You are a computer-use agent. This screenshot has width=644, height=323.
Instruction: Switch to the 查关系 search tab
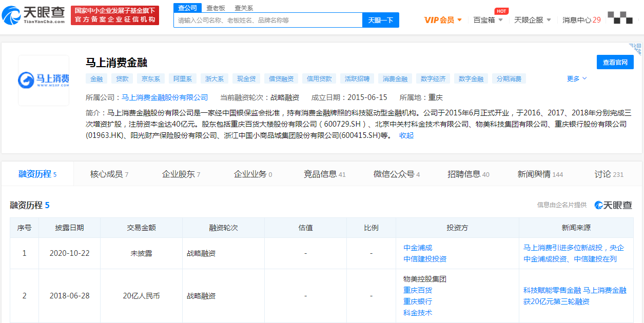tap(244, 8)
